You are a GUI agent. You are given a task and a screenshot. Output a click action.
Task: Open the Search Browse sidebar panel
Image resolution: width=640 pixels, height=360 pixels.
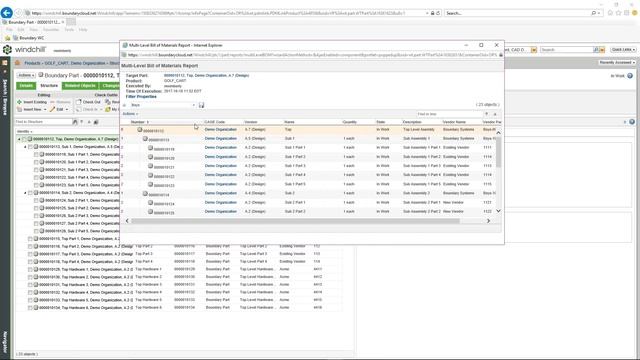[5, 97]
